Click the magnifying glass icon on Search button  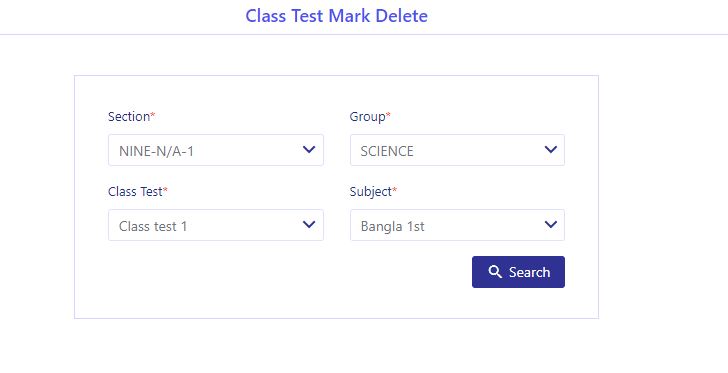pos(495,272)
